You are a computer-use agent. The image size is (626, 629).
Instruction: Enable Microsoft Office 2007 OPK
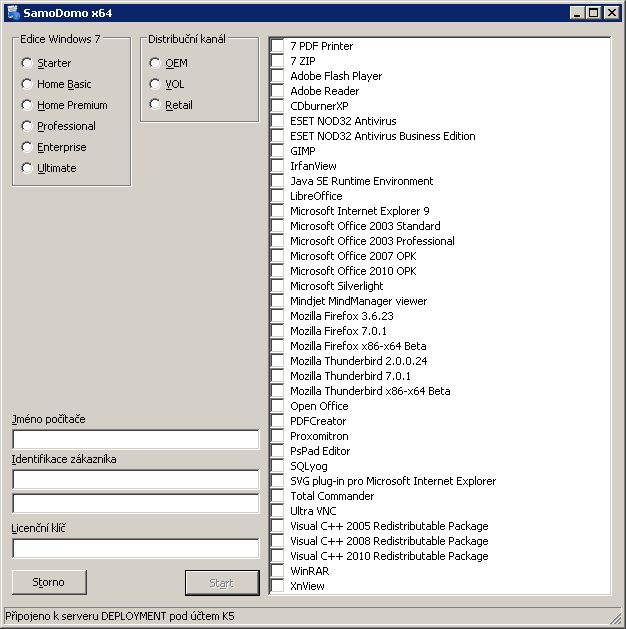click(x=277, y=256)
